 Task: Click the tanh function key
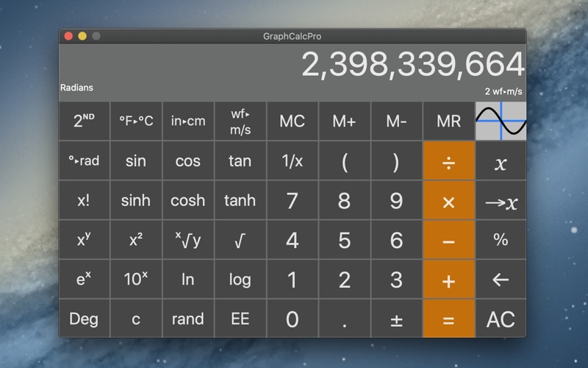point(240,200)
